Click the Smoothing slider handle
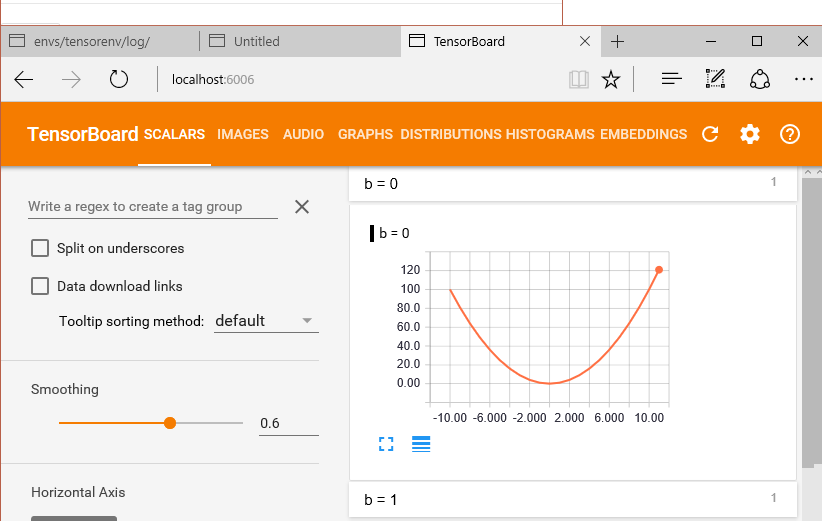 [x=169, y=423]
